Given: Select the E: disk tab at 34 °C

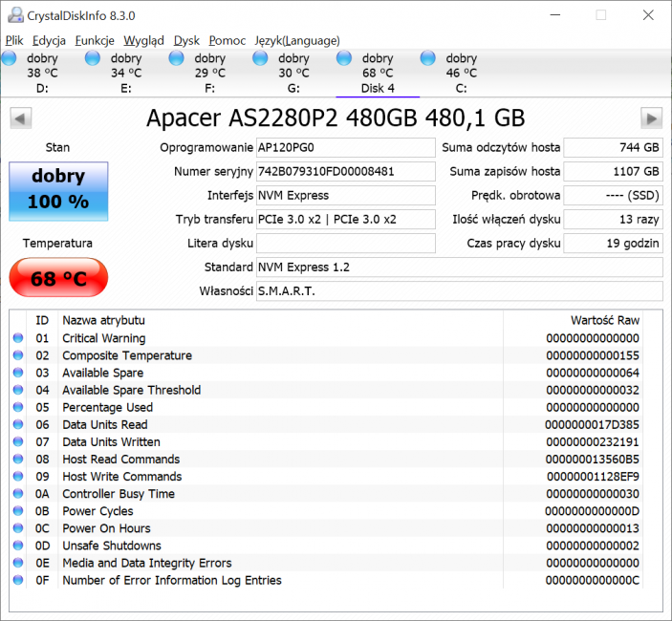Looking at the screenshot, I should point(126,73).
